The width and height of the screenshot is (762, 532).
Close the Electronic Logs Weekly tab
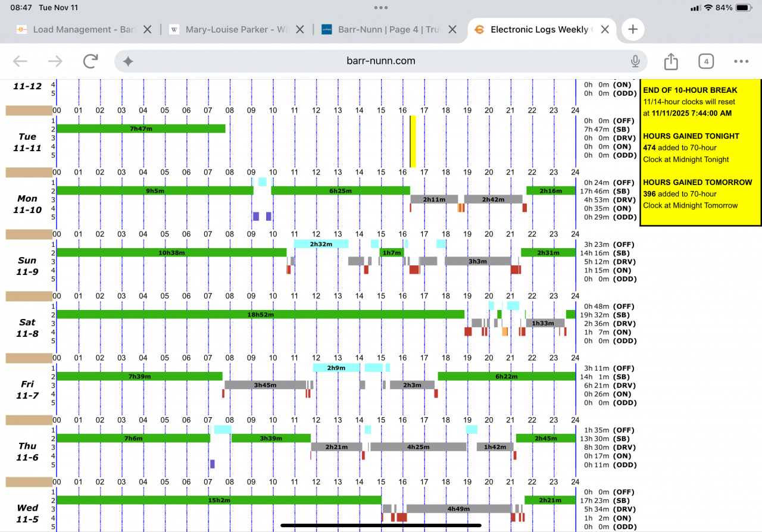(605, 29)
